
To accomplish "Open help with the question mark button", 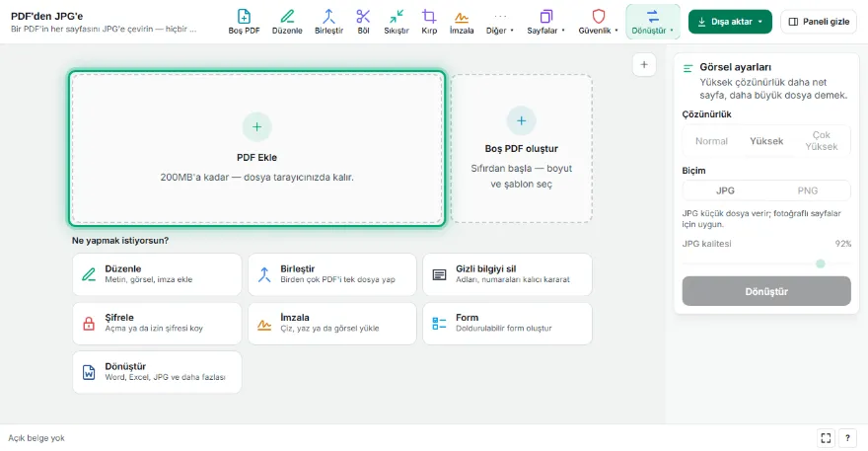I will click(x=847, y=438).
